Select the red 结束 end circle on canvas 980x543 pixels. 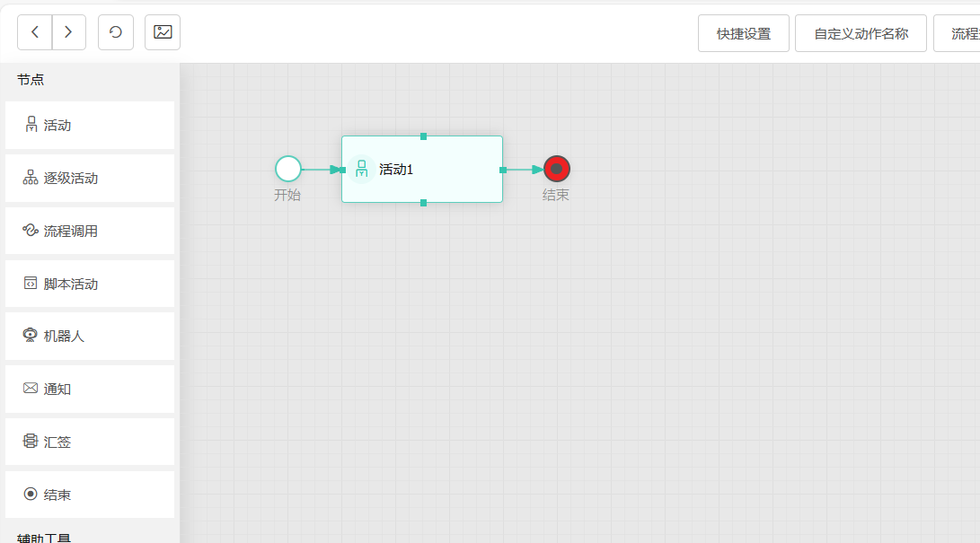coord(557,169)
